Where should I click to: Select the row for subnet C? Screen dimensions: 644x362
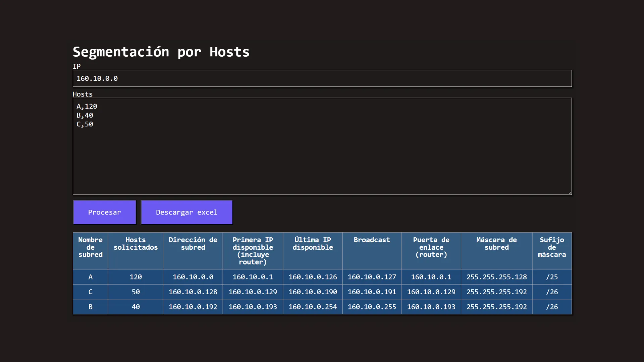tap(90, 292)
